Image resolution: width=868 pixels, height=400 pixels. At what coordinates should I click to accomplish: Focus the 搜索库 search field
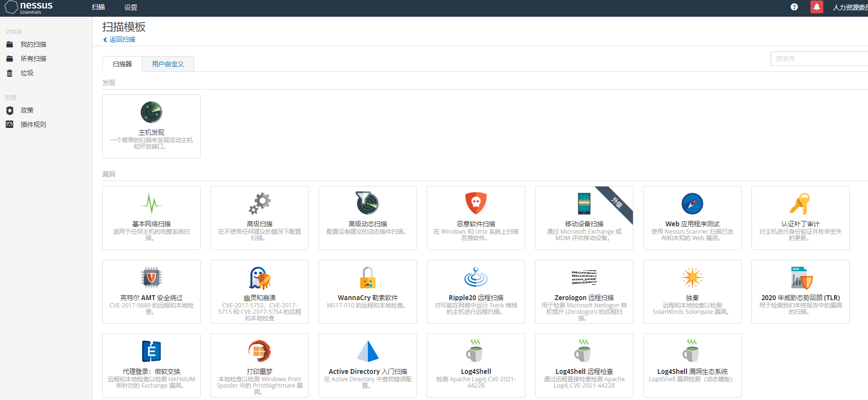pyautogui.click(x=819, y=59)
